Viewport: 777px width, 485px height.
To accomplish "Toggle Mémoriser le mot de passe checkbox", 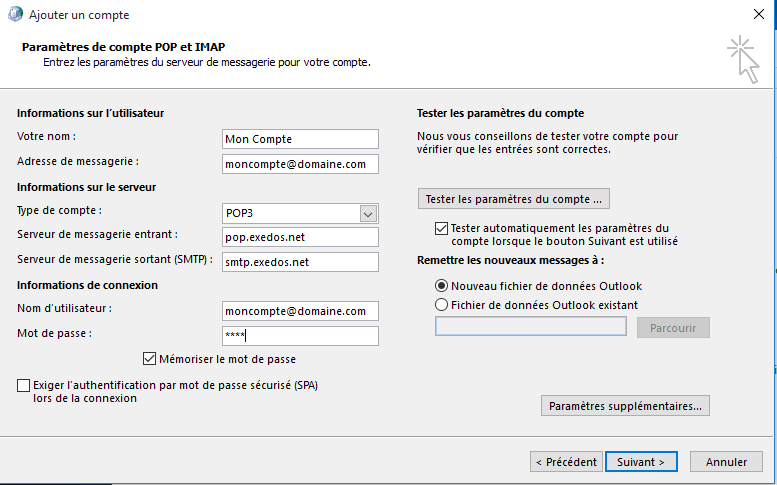I will [x=150, y=358].
